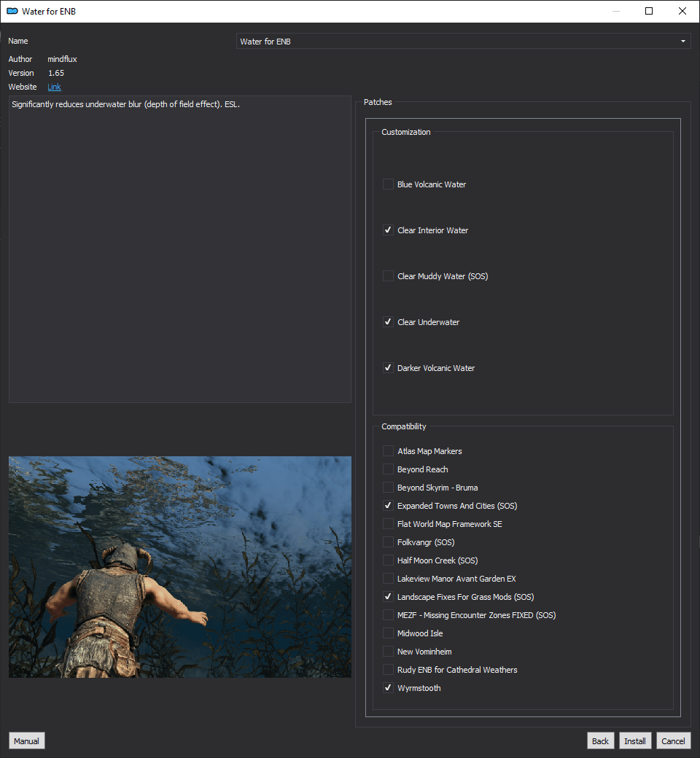Tick Flat World Map Framework SE
Image resolution: width=700 pixels, height=758 pixels.
(388, 524)
